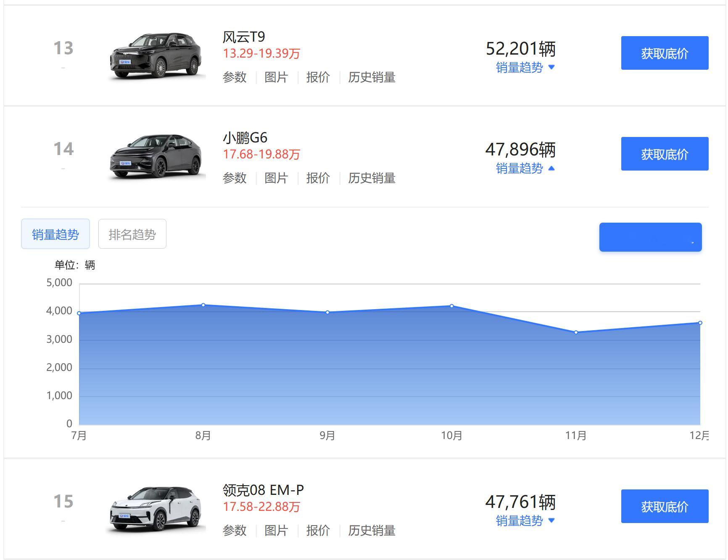Click the rank number 14

(63, 149)
